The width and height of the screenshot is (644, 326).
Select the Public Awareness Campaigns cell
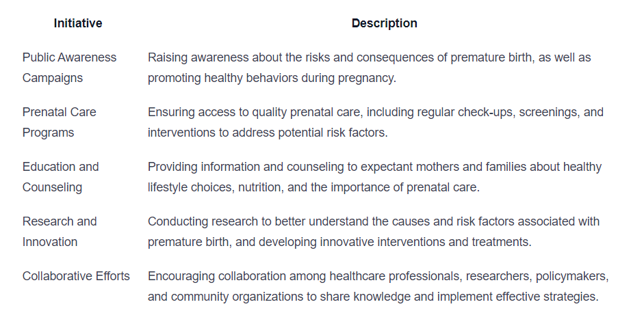[69, 68]
